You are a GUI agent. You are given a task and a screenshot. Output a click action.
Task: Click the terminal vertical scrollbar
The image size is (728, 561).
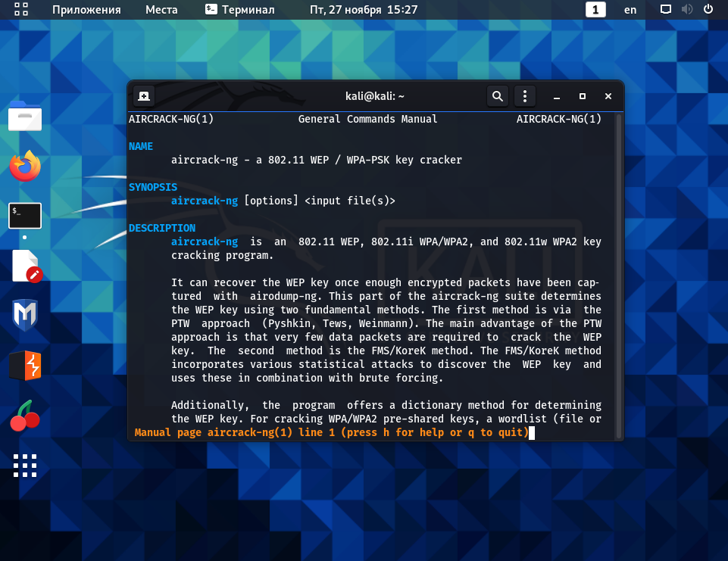(x=618, y=276)
